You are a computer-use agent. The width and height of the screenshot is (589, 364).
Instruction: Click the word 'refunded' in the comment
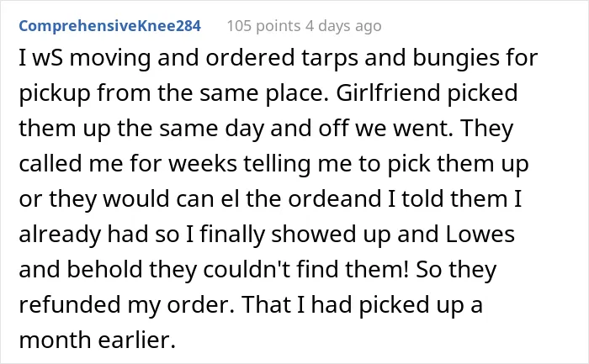click(70, 304)
